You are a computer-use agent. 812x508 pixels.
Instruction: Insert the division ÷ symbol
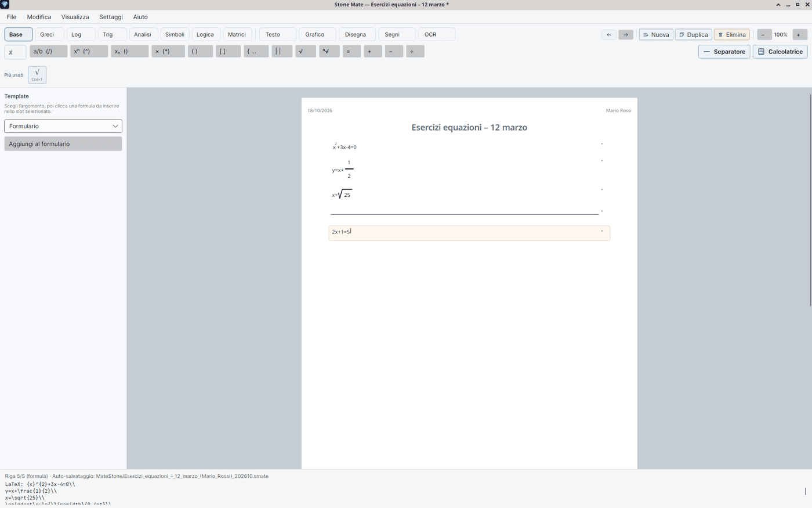pos(415,52)
